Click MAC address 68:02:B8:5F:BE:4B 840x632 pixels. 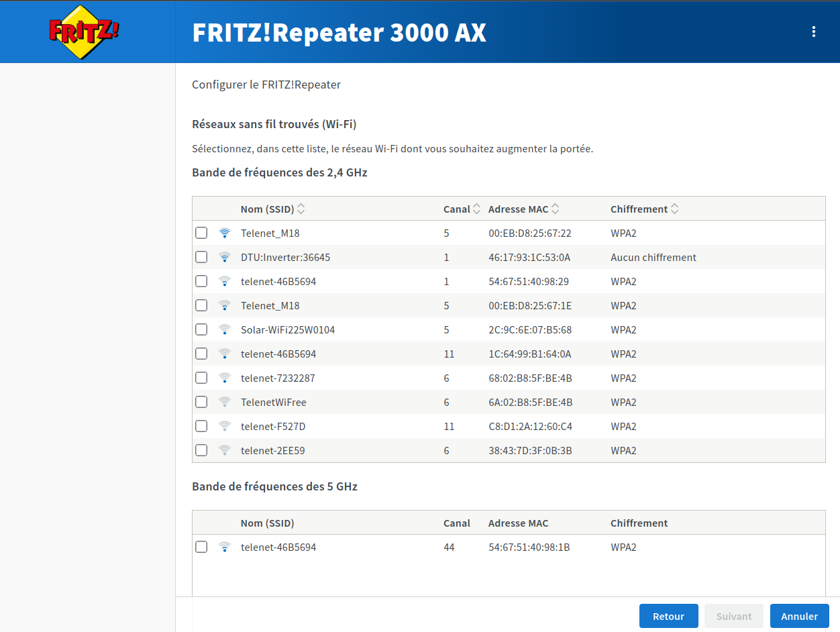[530, 378]
